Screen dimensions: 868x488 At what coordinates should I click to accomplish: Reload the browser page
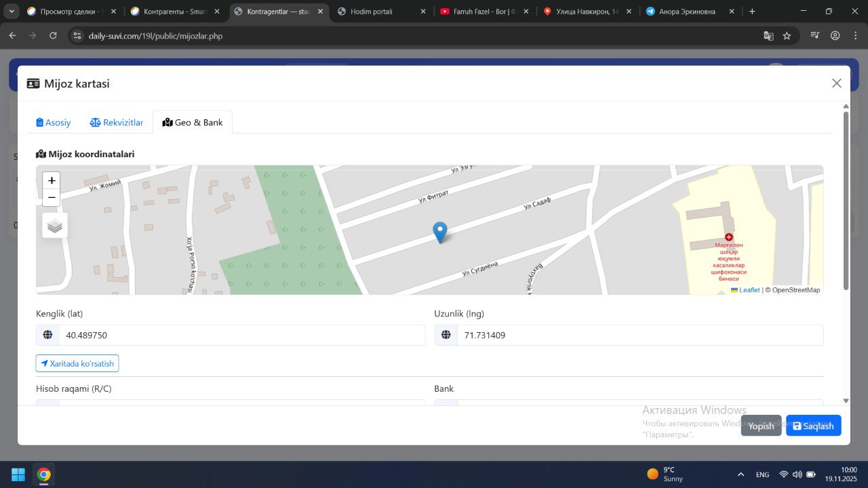pos(53,36)
